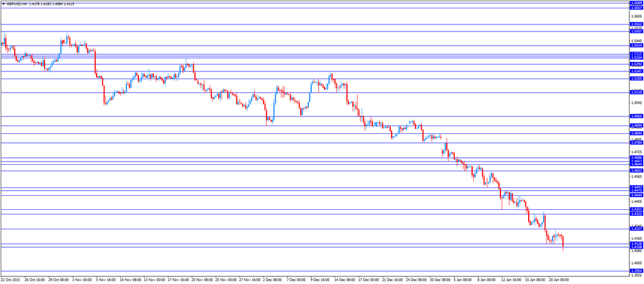
Task: Select the 1.4108 price level label
Action: [x=636, y=247]
